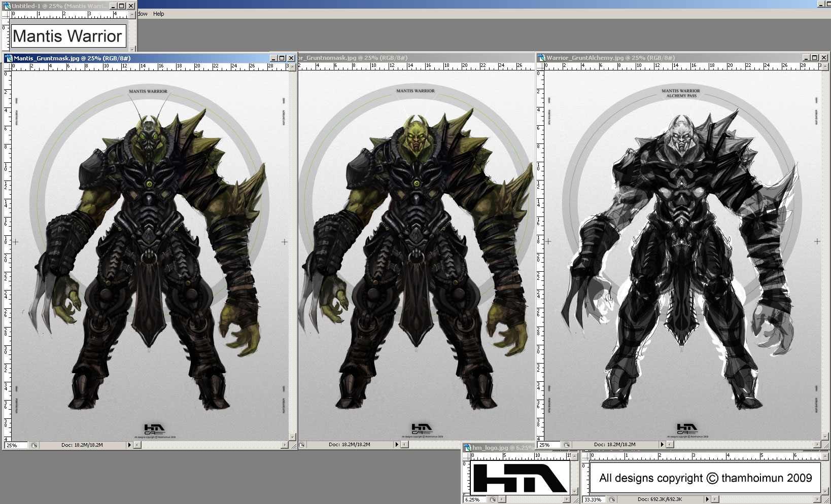Minimize the Warrior_GruntAlchemy.jpg document window
Screen dimensions: 831x504
[x=806, y=58]
